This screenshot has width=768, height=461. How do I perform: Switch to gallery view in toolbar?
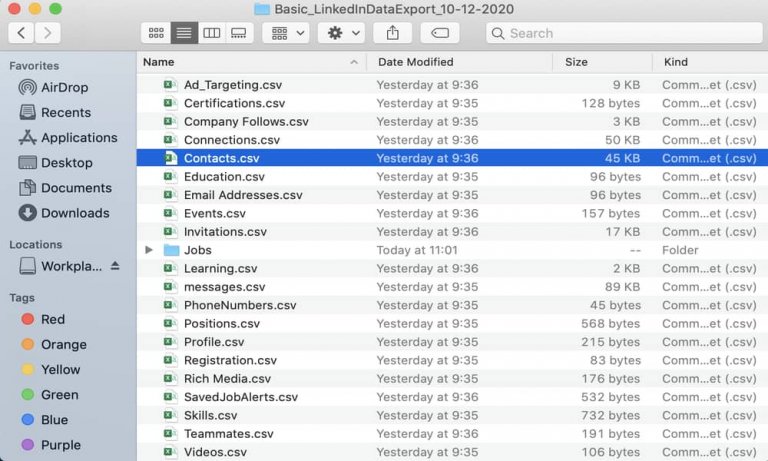click(x=238, y=33)
